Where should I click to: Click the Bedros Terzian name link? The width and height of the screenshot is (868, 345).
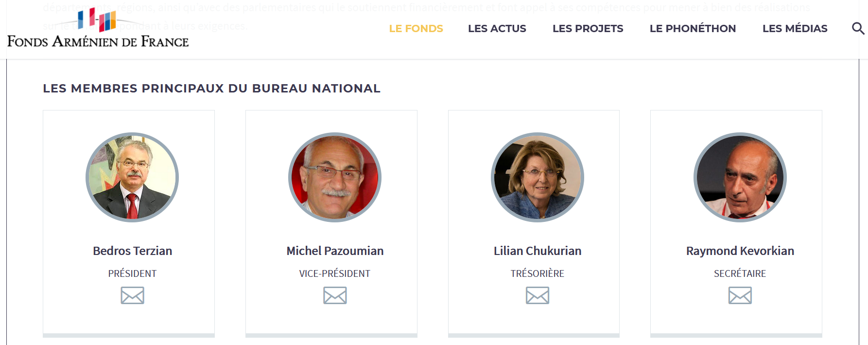[132, 251]
